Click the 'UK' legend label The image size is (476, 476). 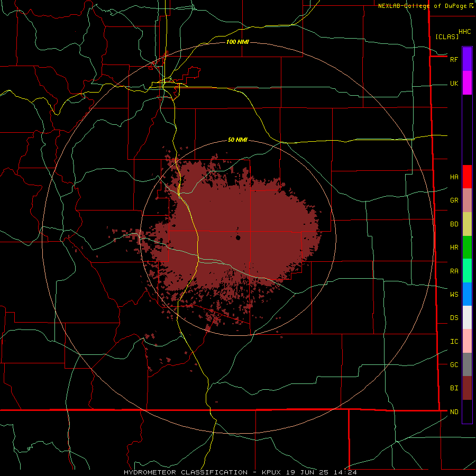454,83
